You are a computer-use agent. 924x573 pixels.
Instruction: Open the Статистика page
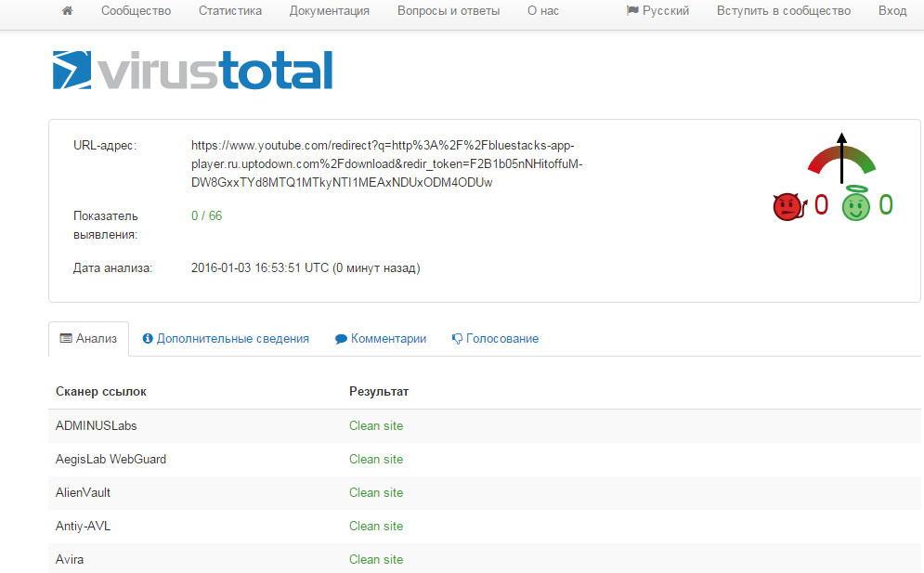pyautogui.click(x=230, y=10)
